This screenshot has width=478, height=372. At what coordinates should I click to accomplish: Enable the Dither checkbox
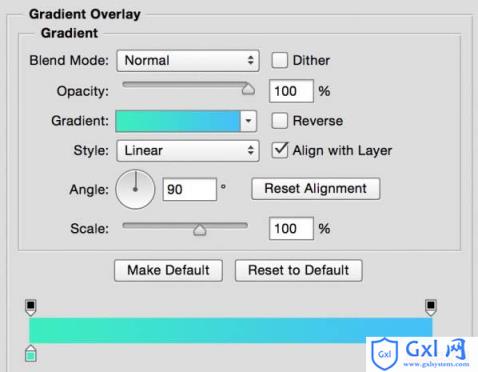point(279,61)
